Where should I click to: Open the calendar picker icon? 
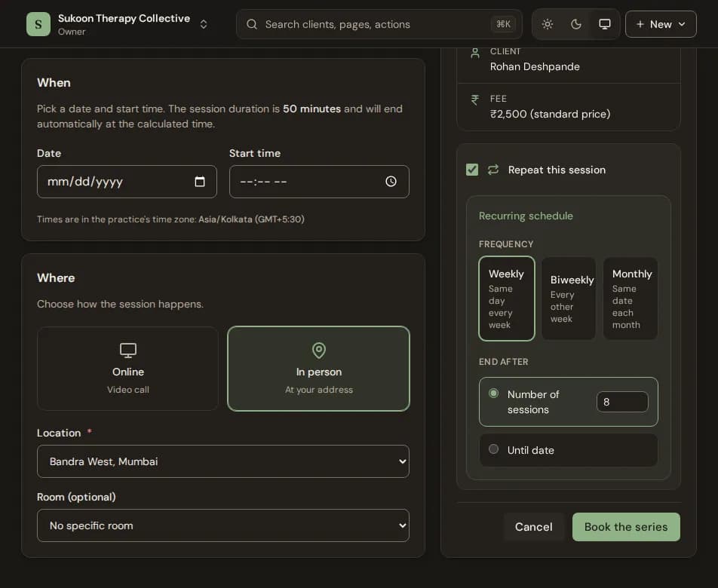(x=200, y=182)
